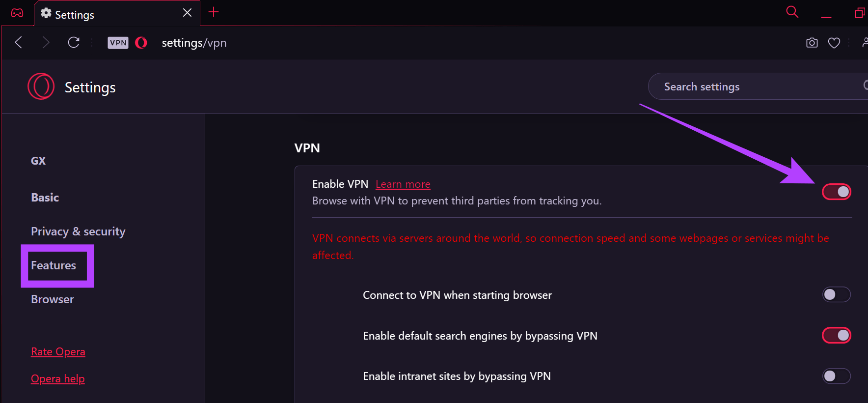
Task: Open a new tab with plus button
Action: click(214, 12)
